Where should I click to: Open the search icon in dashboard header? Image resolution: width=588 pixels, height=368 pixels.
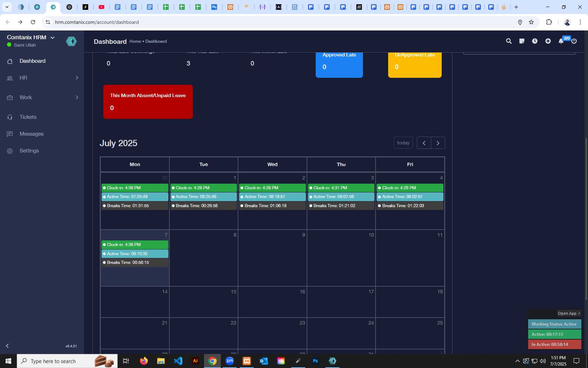(509, 41)
